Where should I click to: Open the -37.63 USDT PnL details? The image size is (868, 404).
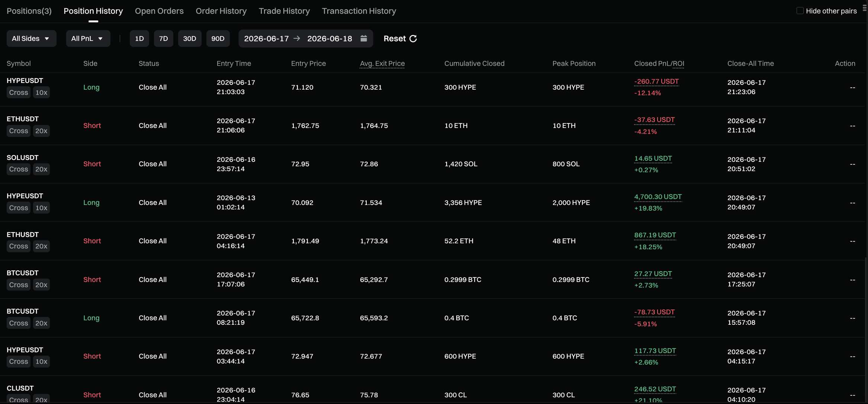(655, 120)
